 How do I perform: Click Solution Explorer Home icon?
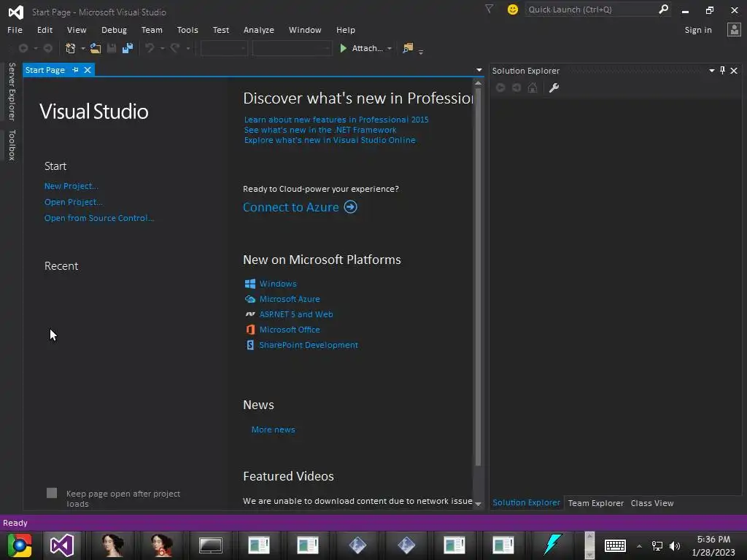[533, 87]
